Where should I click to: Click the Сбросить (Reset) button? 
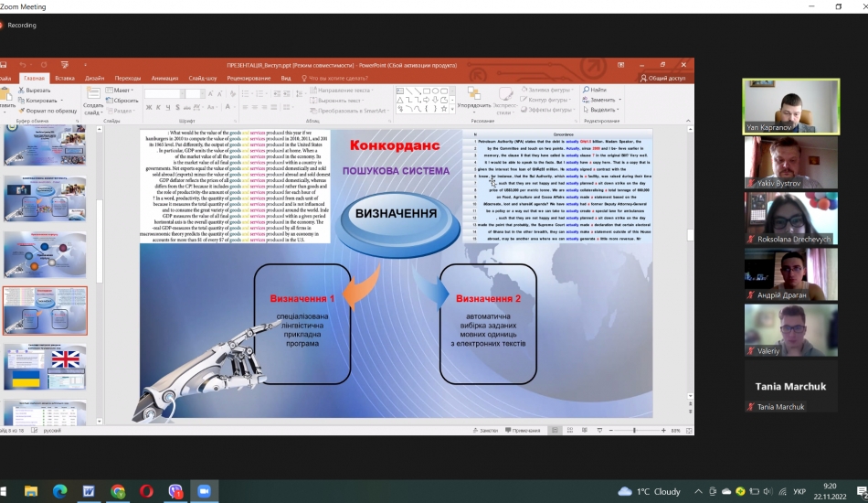(123, 101)
